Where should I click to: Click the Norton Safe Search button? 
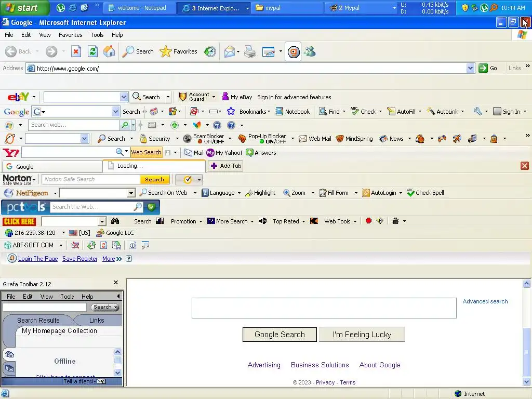click(x=154, y=179)
